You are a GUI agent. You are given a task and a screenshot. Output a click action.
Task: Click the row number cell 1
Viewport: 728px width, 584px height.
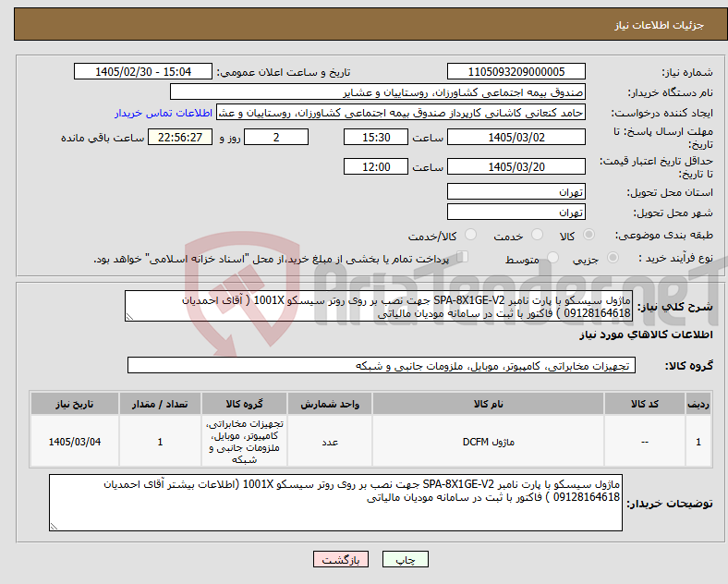698,442
